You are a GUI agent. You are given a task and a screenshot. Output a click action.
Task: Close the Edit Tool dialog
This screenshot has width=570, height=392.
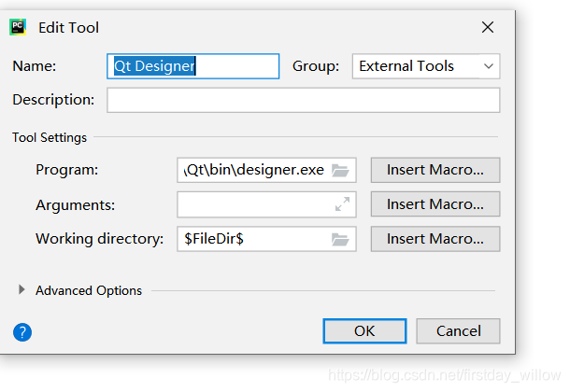tap(488, 27)
